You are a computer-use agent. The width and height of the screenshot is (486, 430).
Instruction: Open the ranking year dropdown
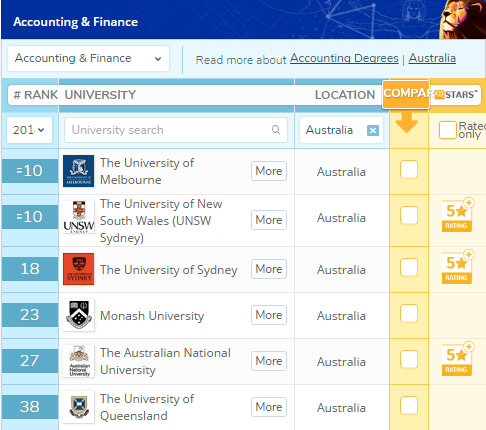[29, 130]
